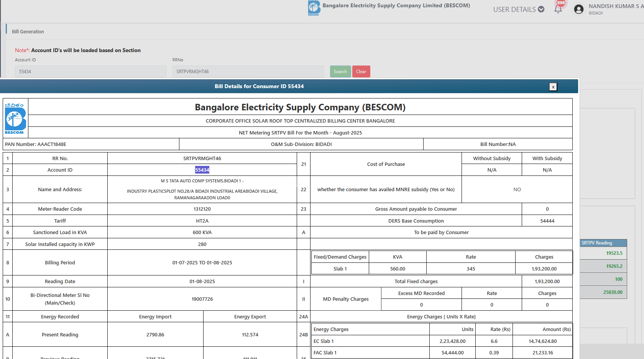
Task: Close the Bill Details dialog
Action: (x=553, y=87)
